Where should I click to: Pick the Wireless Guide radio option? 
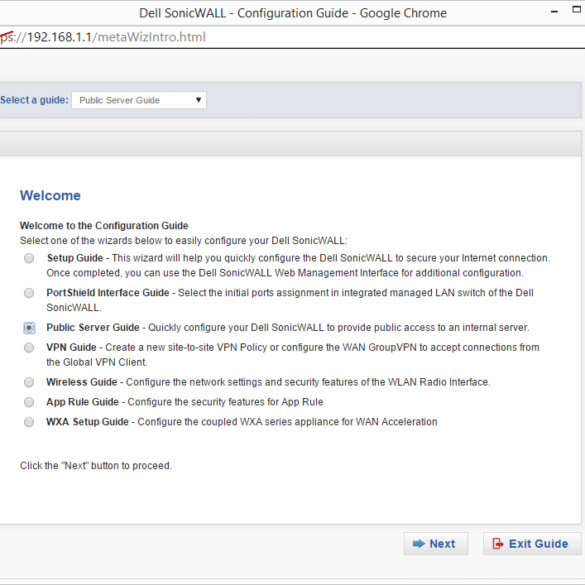pos(29,382)
